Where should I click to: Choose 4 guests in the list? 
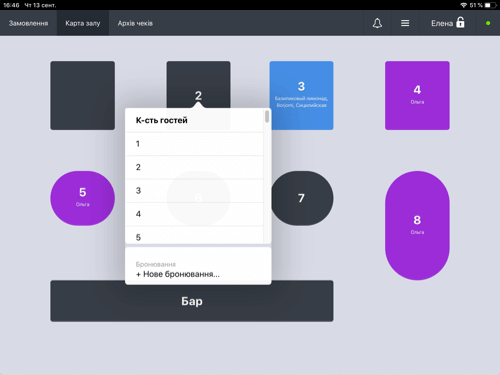(194, 214)
